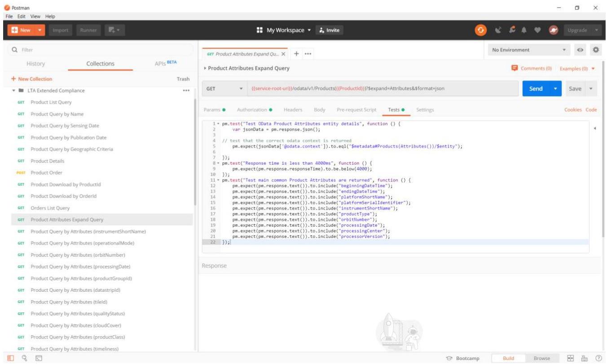Open LTA Extended Compliance collection options ellipsis

point(186,91)
